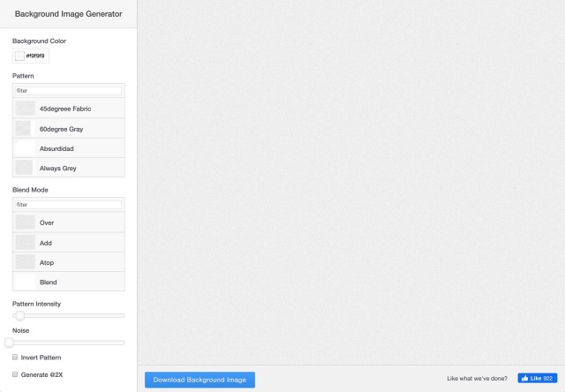Select the Add blend mode thumbnail
Screen dimensions: 565x392
coord(25,242)
